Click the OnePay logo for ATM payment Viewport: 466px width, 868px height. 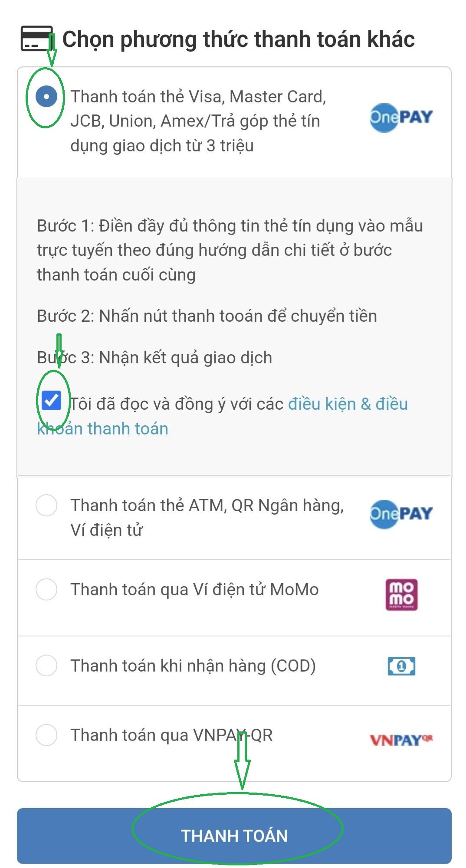[401, 514]
